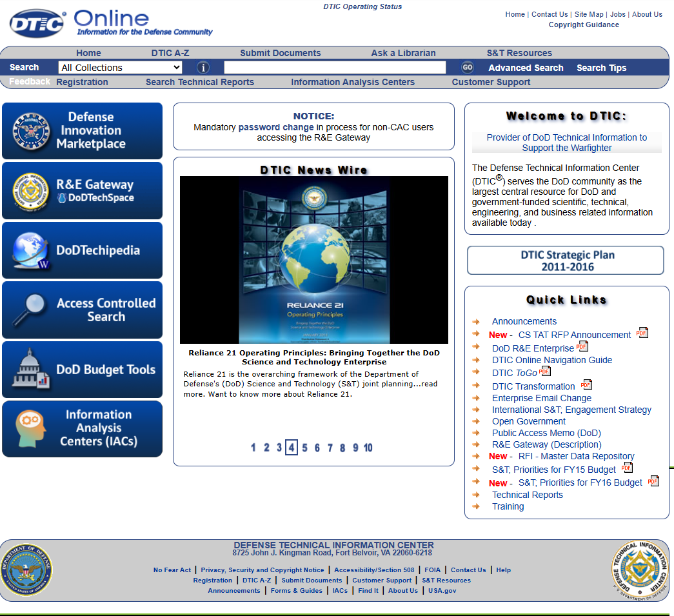Open the Training quick link
The image size is (674, 616).
pos(508,506)
